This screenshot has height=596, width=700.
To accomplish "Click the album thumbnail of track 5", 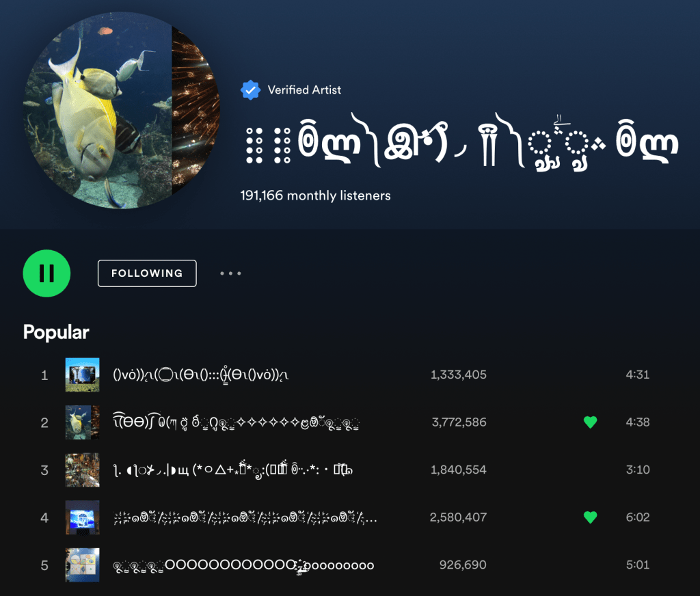I will [82, 565].
